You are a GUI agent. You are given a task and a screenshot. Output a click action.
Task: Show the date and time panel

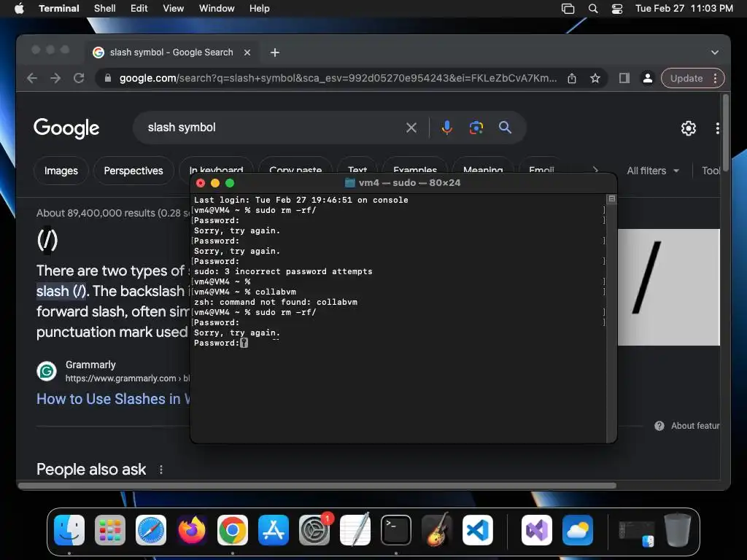pyautogui.click(x=684, y=8)
